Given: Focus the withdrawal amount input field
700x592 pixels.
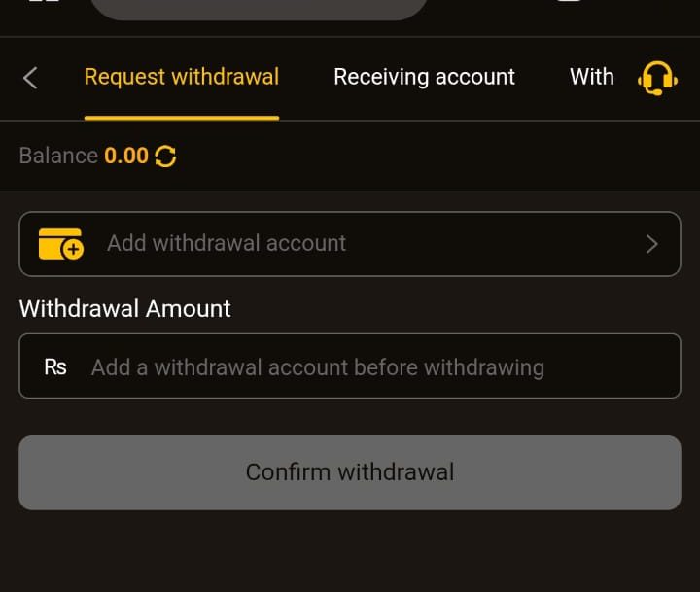Looking at the screenshot, I should 350,366.
